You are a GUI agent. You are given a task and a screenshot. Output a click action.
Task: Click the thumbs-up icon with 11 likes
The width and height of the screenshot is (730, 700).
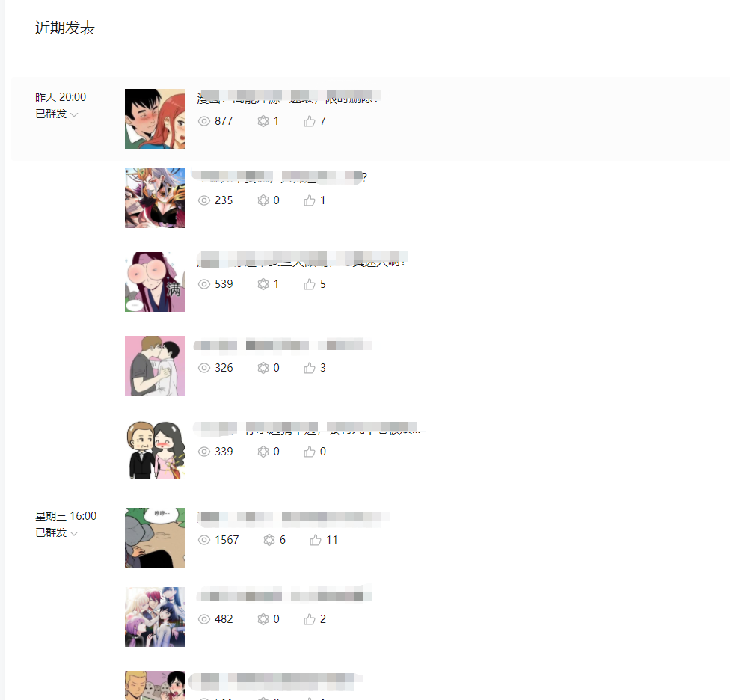tap(316, 540)
